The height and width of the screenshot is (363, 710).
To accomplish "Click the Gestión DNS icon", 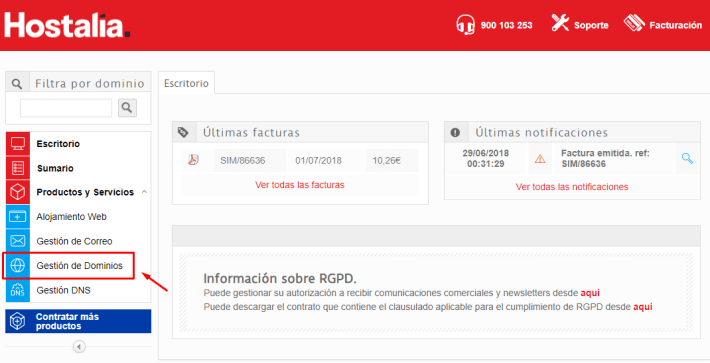I will 18,290.
